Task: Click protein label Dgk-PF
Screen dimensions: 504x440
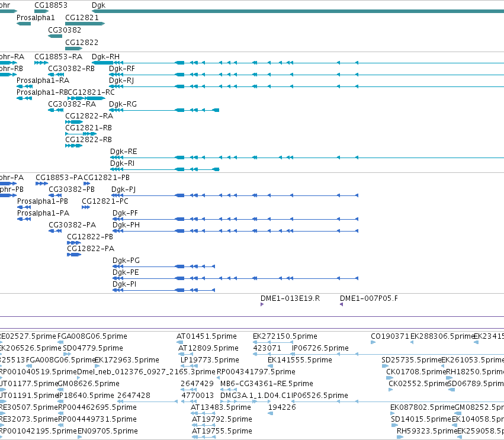Action: [125, 213]
